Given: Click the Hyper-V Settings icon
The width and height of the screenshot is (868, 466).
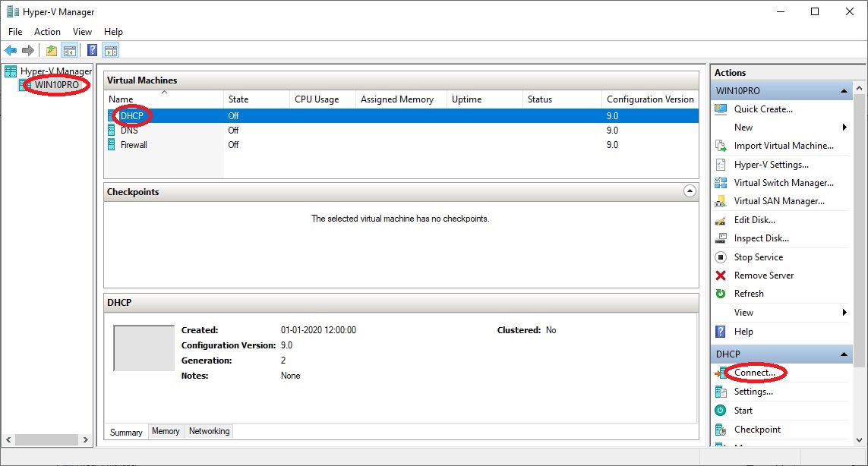Looking at the screenshot, I should point(721,165).
